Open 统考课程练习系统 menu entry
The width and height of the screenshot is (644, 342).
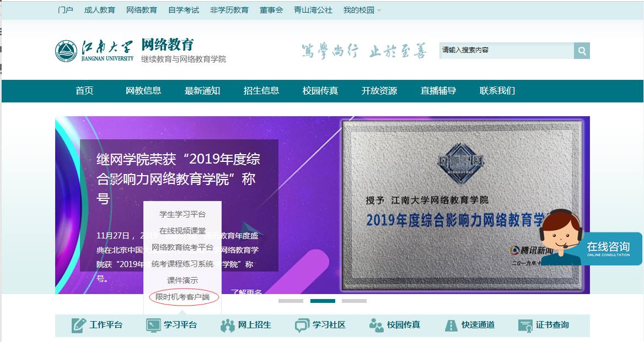click(183, 264)
